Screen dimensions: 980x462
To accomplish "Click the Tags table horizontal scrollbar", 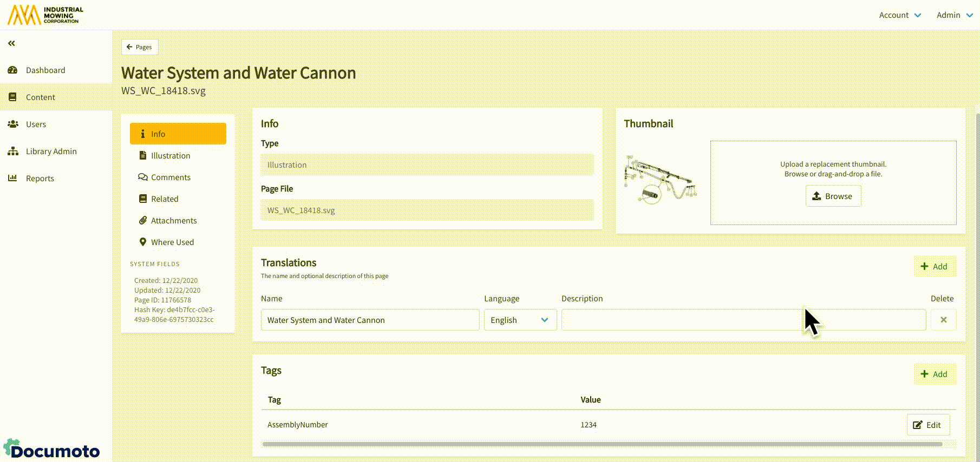I will (x=602, y=444).
